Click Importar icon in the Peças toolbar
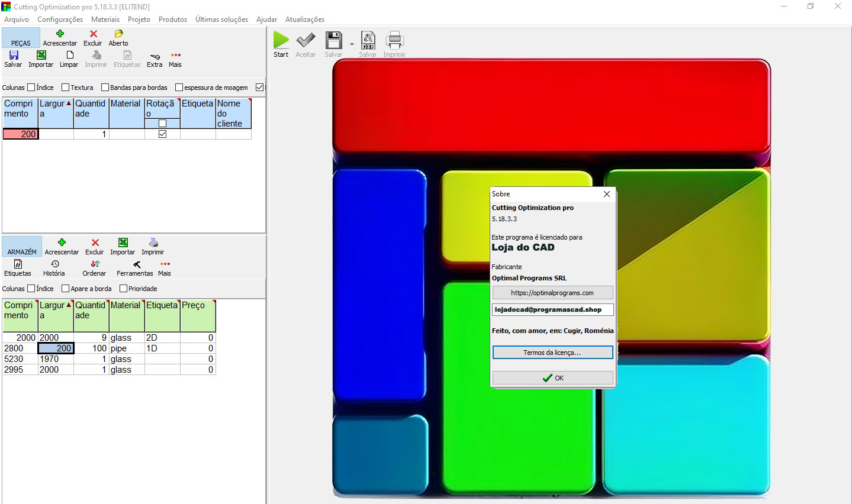This screenshot has height=504, width=852. click(41, 56)
